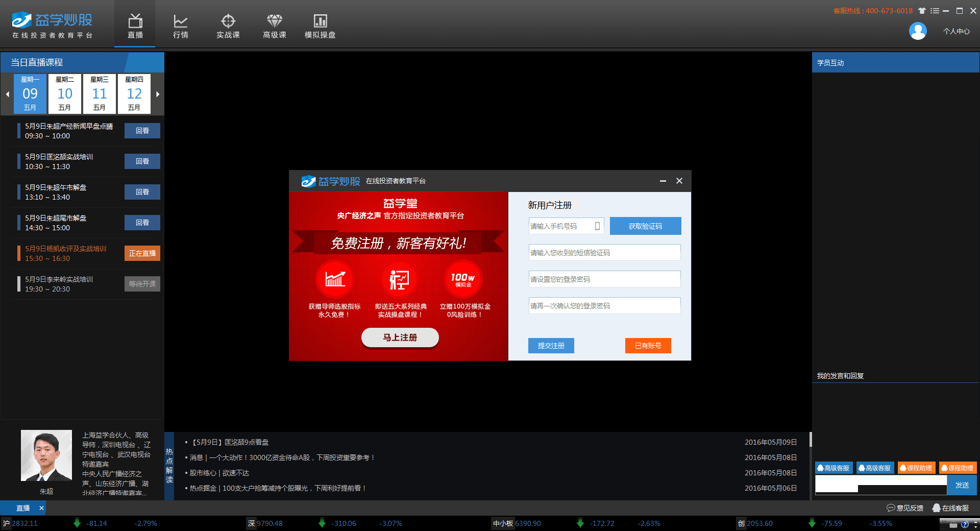Open the list menu icon in the title bar
The height and width of the screenshot is (531, 980).
click(x=935, y=11)
